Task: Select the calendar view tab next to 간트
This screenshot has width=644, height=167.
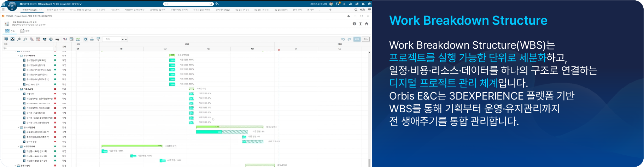Action: click(25, 31)
